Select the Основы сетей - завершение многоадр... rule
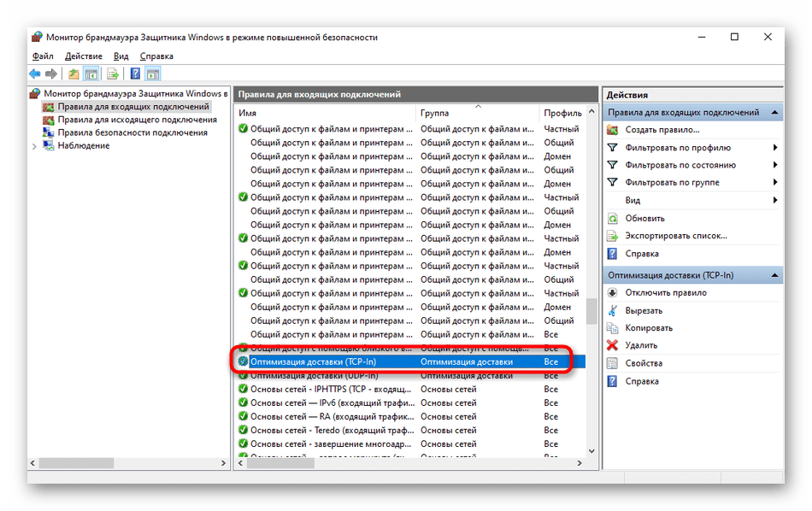Image resolution: width=812 pixels, height=511 pixels. tap(410, 444)
